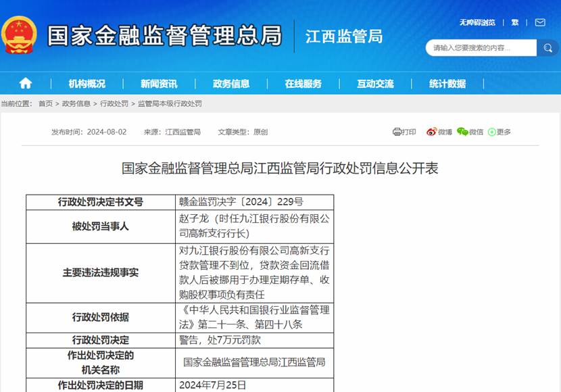561x392 pixels.
Task: Open the mail envelope icon
Action: (540, 22)
